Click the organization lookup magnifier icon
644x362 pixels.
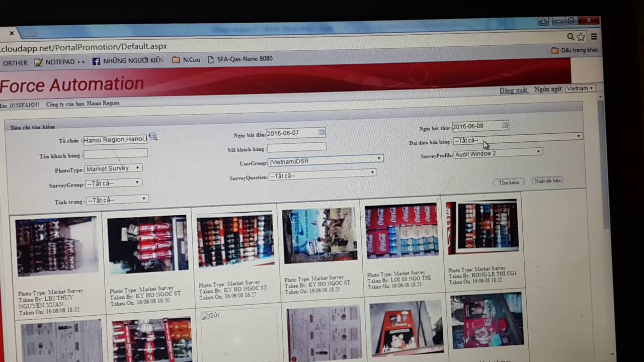pos(153,136)
